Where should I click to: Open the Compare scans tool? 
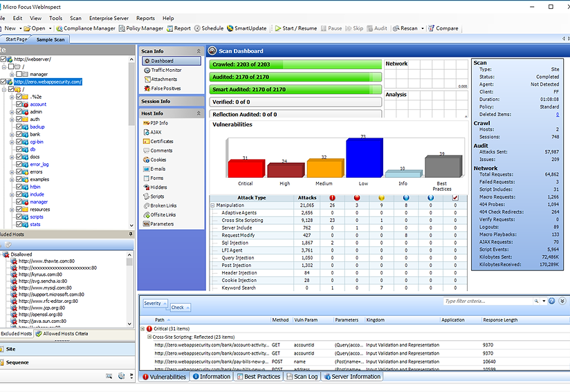443,28
